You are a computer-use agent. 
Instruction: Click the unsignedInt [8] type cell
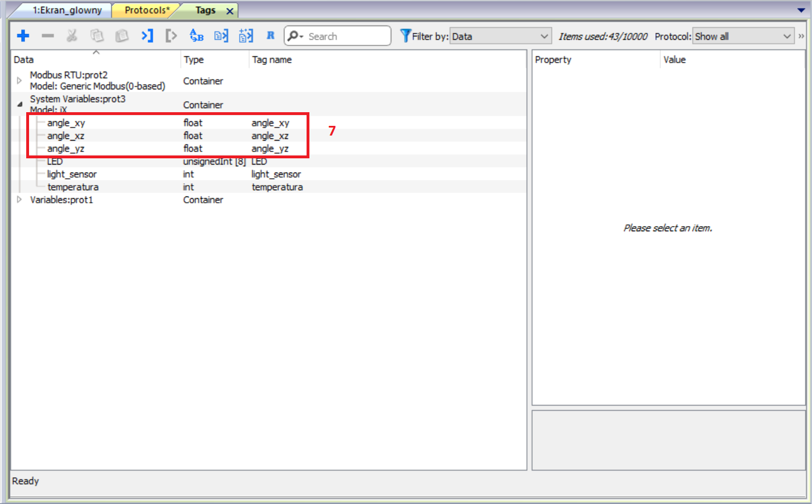click(214, 161)
